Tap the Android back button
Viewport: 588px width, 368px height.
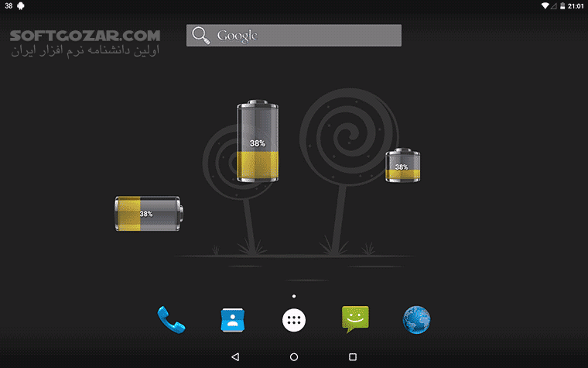pos(235,356)
